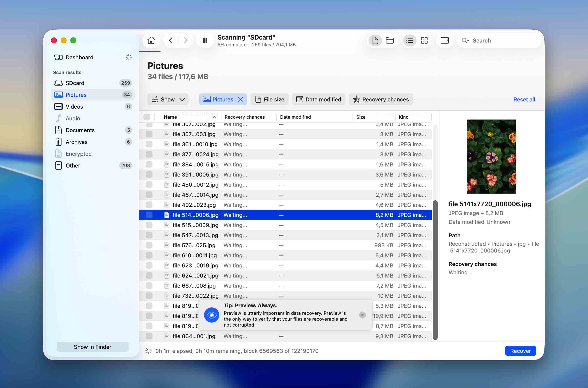Go to the Home screen icon

(x=151, y=40)
